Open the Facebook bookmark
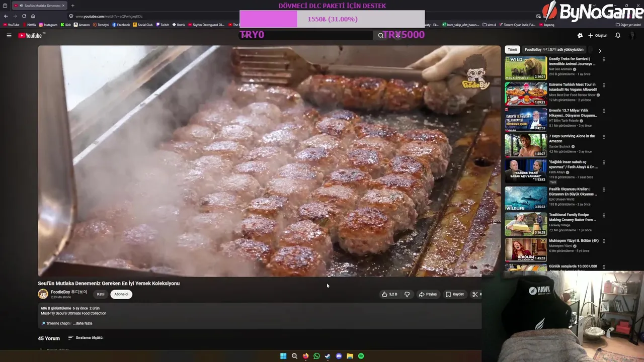 121,25
